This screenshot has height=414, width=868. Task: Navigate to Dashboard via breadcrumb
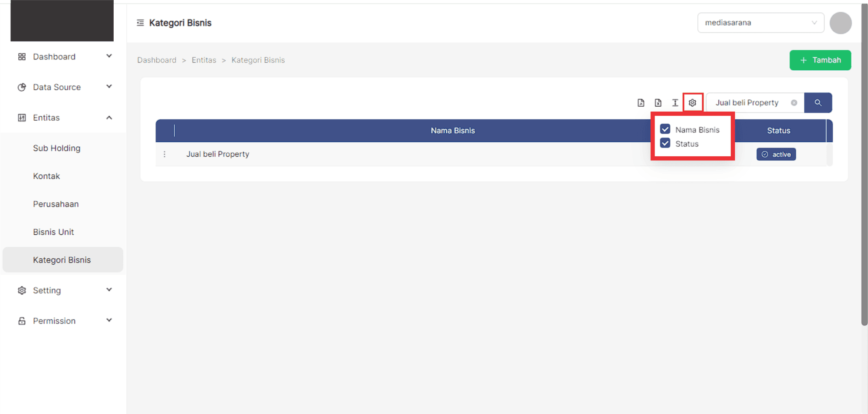[x=157, y=60]
